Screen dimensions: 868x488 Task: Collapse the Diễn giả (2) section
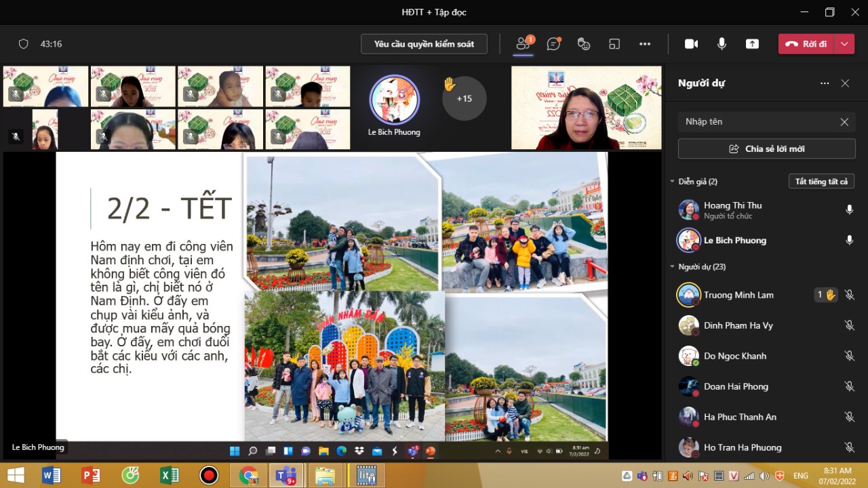[672, 182]
